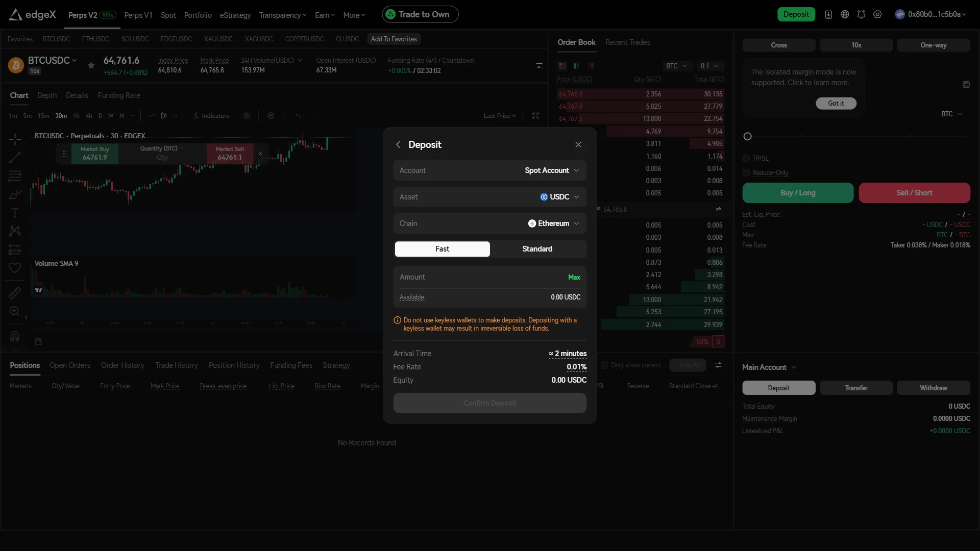Screen dimensions: 980x551
Task: Open the prediction and measurement tools
Action: click(15, 250)
